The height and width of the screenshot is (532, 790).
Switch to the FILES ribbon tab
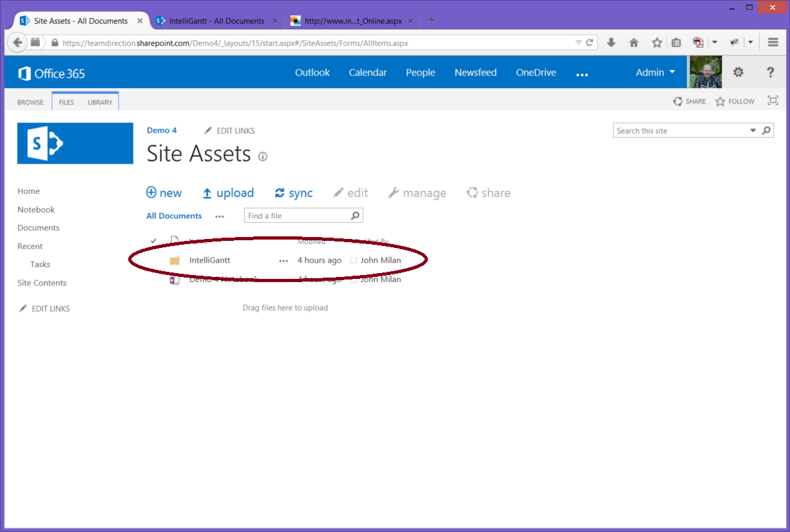66,102
